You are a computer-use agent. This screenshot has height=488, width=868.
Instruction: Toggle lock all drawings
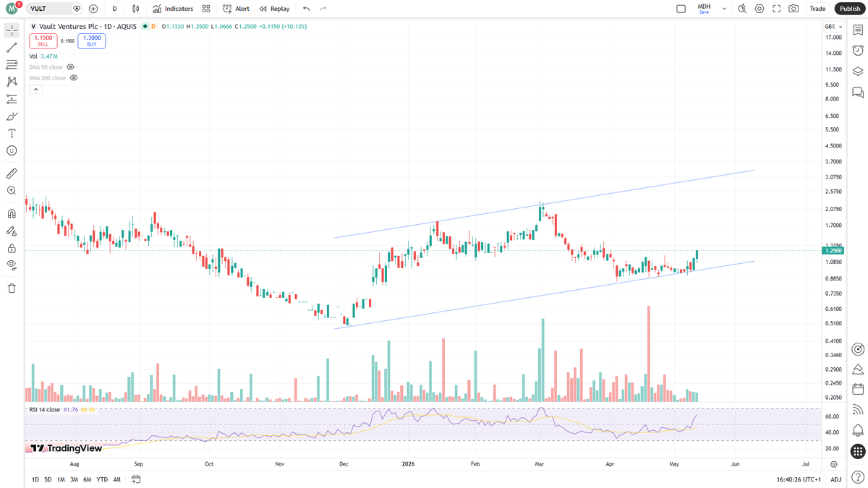pos(12,248)
